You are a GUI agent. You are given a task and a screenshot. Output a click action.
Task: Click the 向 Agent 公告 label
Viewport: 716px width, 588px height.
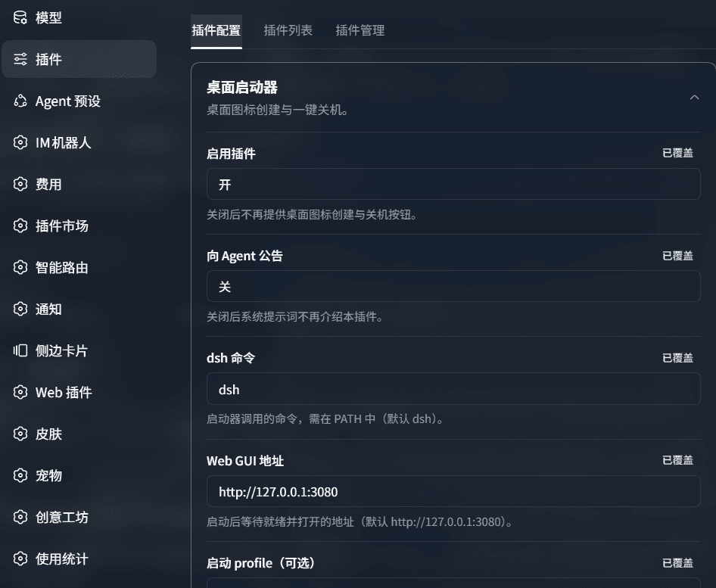(x=244, y=256)
